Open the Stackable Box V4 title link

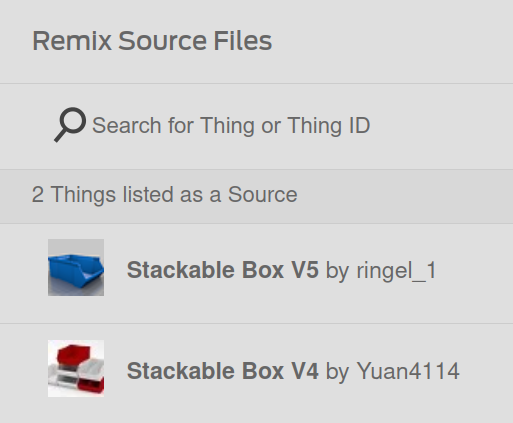click(x=223, y=370)
